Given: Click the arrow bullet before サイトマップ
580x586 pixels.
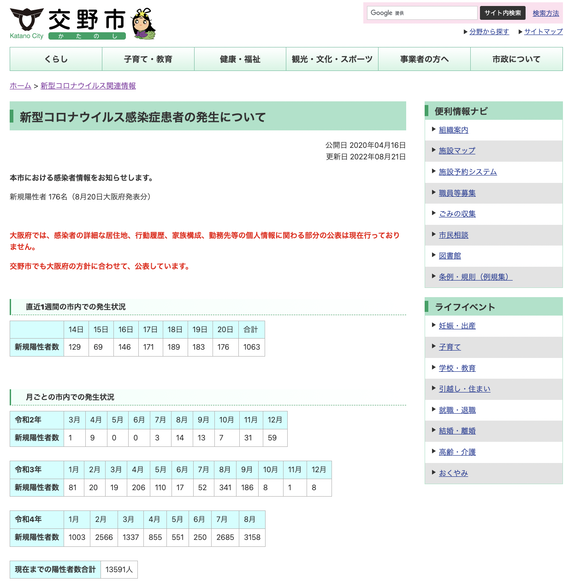Looking at the screenshot, I should (520, 32).
